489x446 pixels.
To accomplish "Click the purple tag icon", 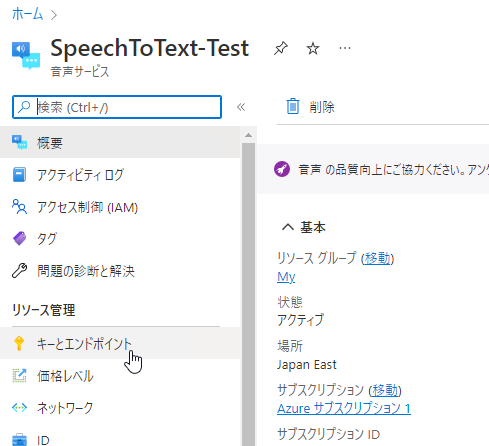I will [19, 239].
